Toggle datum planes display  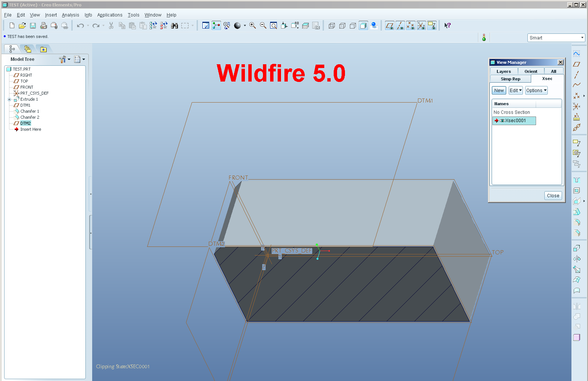coord(390,26)
